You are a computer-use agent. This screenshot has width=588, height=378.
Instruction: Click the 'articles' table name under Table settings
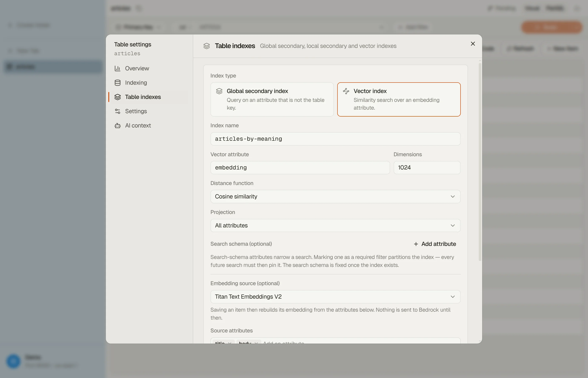tap(127, 54)
